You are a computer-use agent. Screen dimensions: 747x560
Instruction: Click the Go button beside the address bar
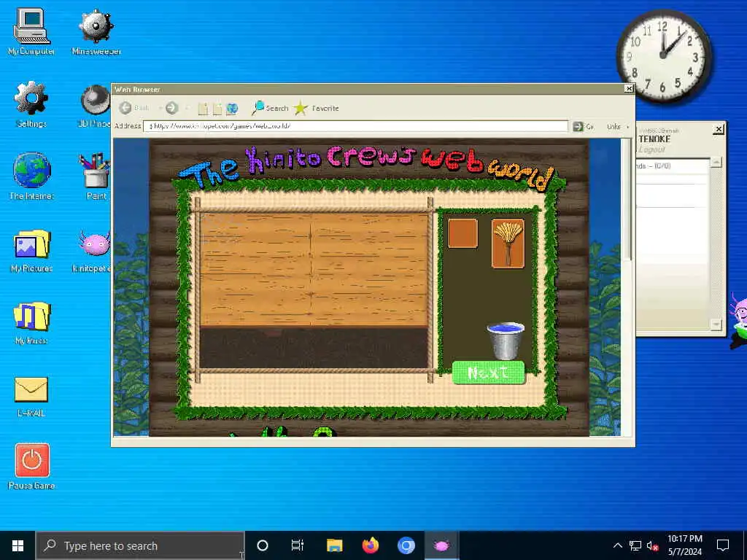pos(584,126)
